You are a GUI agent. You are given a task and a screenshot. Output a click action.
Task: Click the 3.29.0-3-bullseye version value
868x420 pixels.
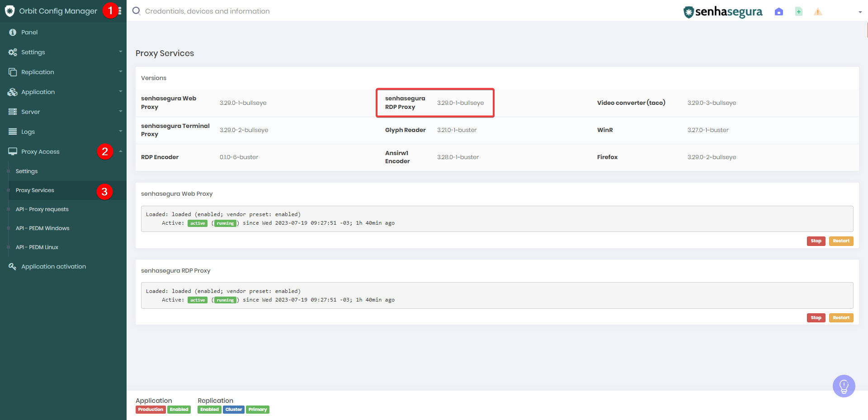(712, 103)
